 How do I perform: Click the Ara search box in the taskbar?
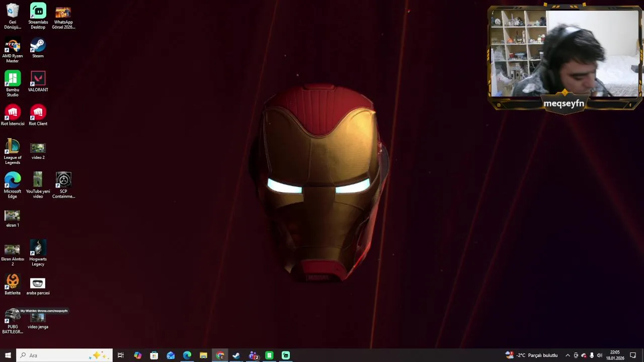64,355
